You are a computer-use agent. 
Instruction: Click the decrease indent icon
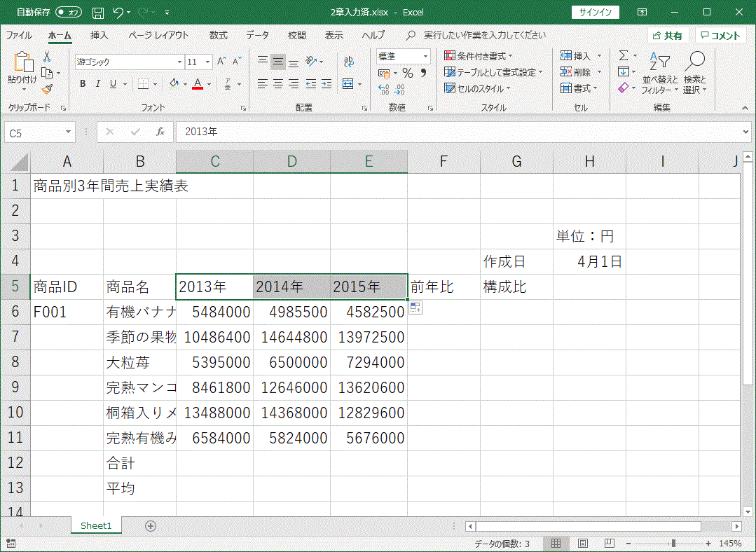click(311, 84)
